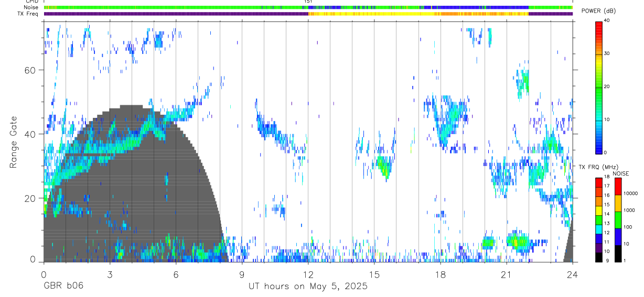This screenshot has width=644, height=297.
Task: Click the NOISE legend title
Action: (x=621, y=173)
